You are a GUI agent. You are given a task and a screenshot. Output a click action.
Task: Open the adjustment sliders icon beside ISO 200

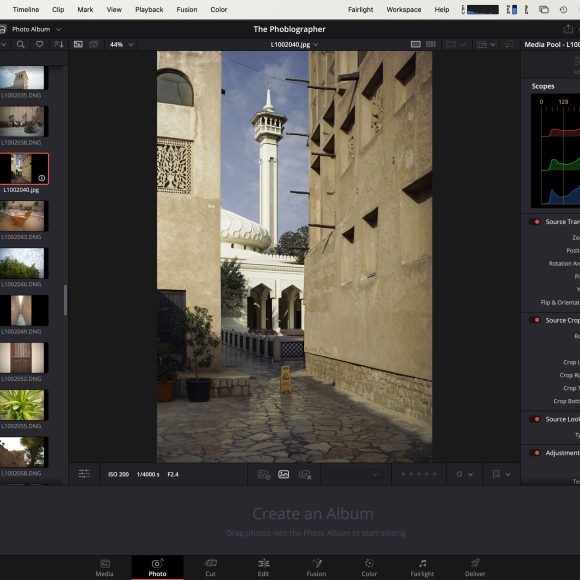[84, 473]
